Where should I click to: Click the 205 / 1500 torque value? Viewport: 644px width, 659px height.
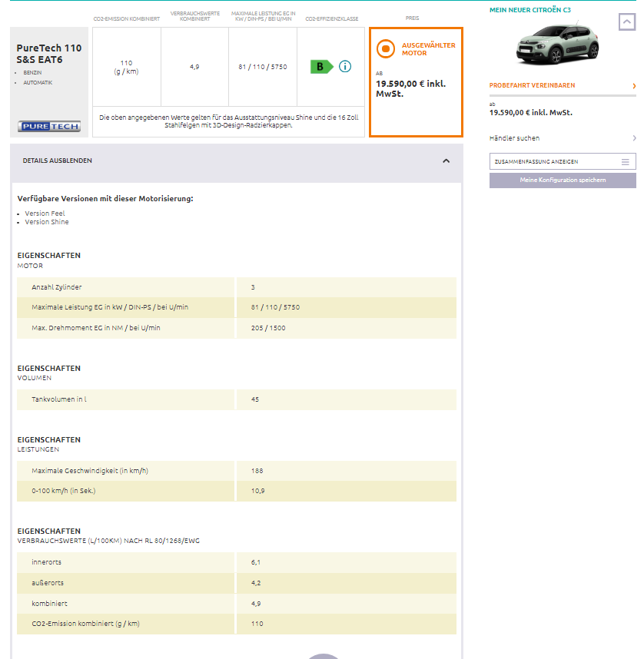click(x=268, y=328)
